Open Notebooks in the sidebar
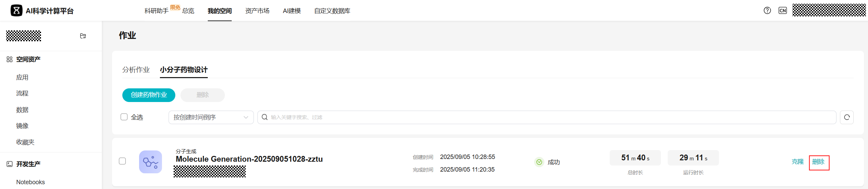868x189 pixels. pyautogui.click(x=30, y=182)
